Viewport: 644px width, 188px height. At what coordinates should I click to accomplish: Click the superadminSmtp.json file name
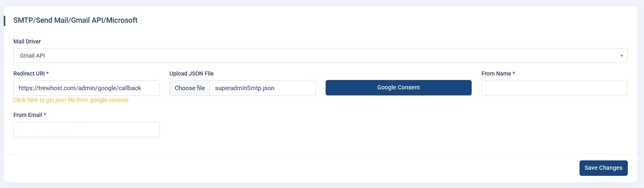click(x=245, y=88)
